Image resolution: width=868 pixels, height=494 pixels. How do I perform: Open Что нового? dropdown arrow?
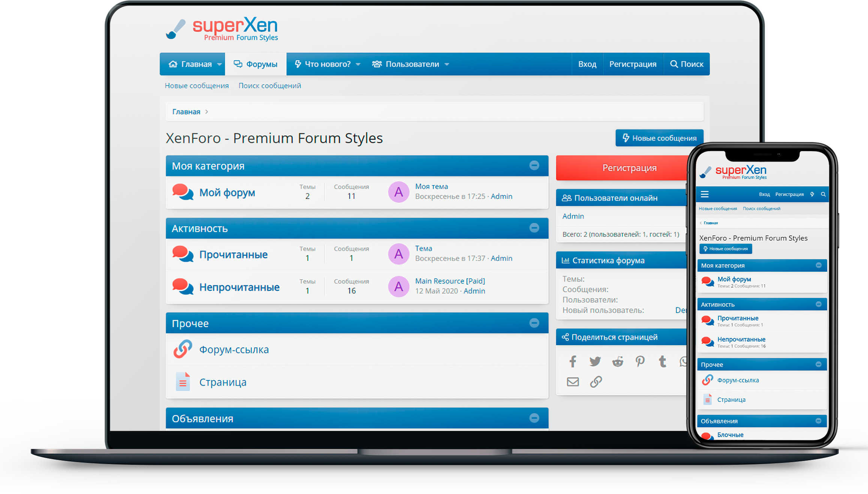click(x=358, y=64)
